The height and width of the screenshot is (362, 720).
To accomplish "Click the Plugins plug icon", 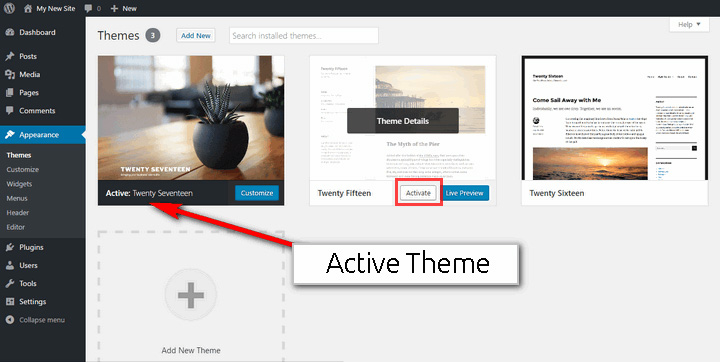I will [10, 247].
